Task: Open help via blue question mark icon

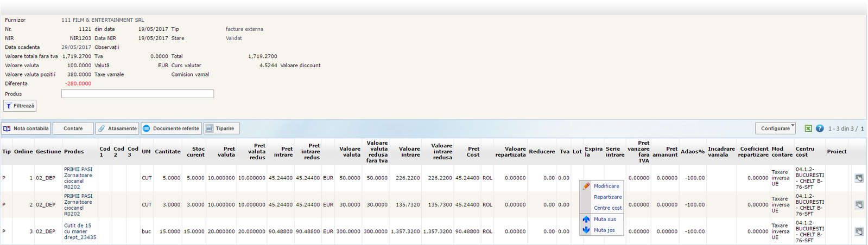Action: 820,128
